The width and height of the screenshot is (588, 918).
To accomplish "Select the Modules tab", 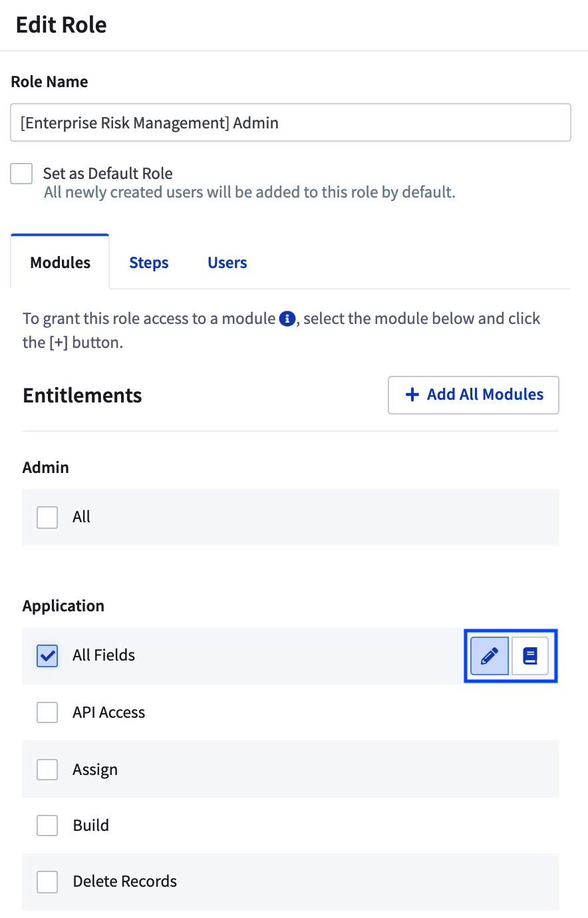I will (60, 262).
